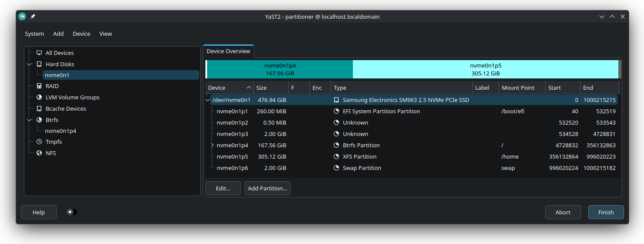Open the Add menu
Screen dimensions: 644x244
pos(58,34)
